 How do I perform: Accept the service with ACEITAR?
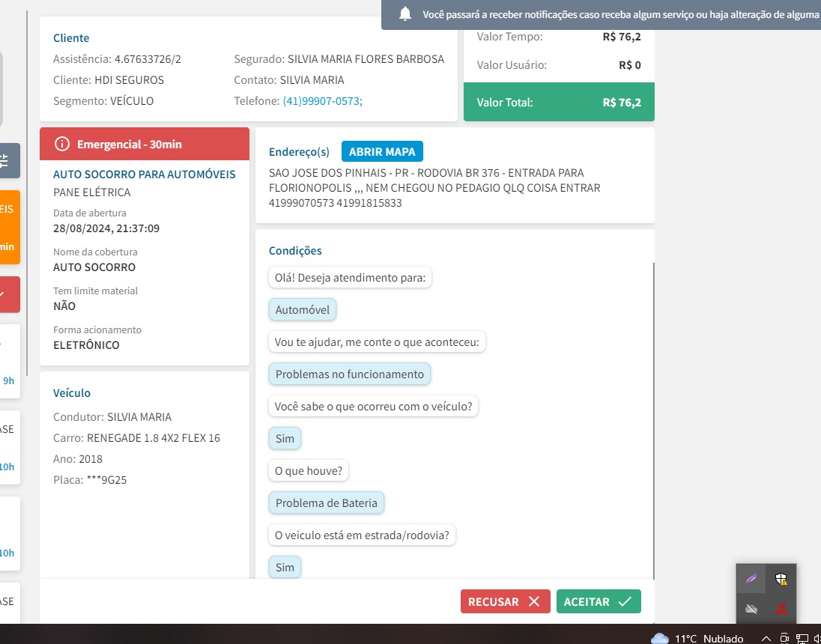point(599,601)
